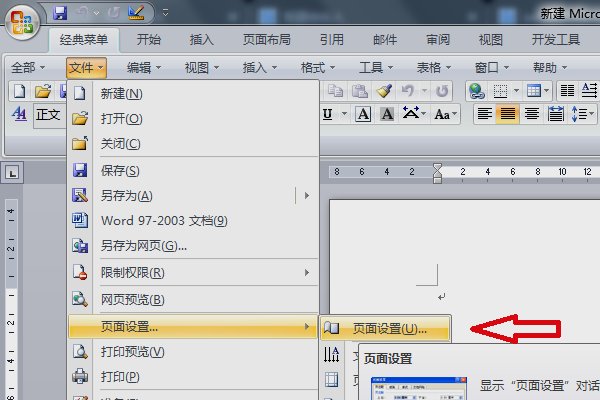Switch to 经典菜单 tab
This screenshot has width=600, height=400.
click(x=83, y=39)
